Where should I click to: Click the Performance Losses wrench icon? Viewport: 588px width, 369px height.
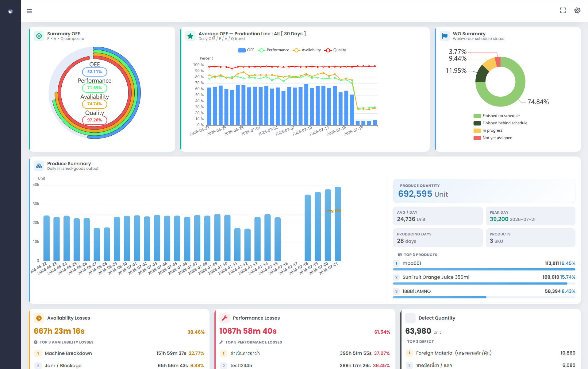coord(225,318)
